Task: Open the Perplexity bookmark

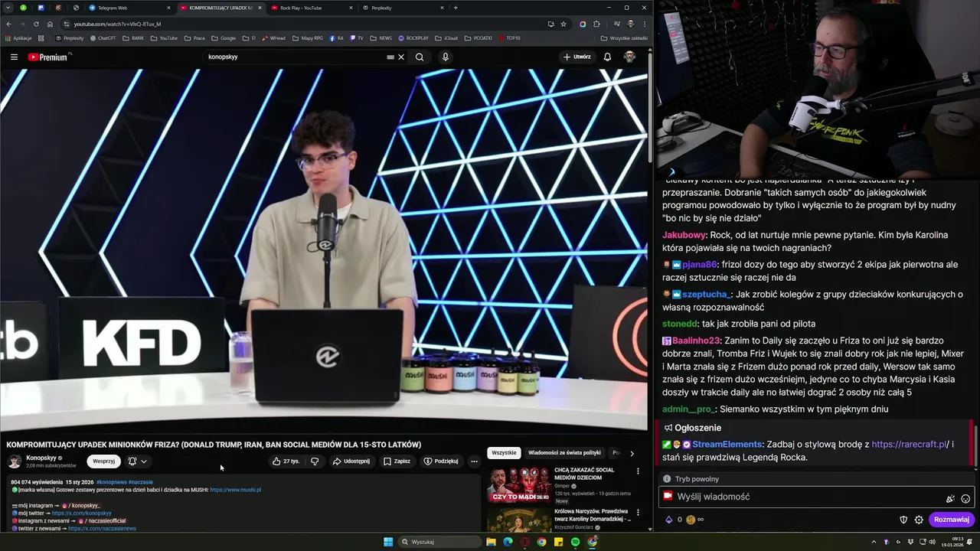Action: click(70, 37)
